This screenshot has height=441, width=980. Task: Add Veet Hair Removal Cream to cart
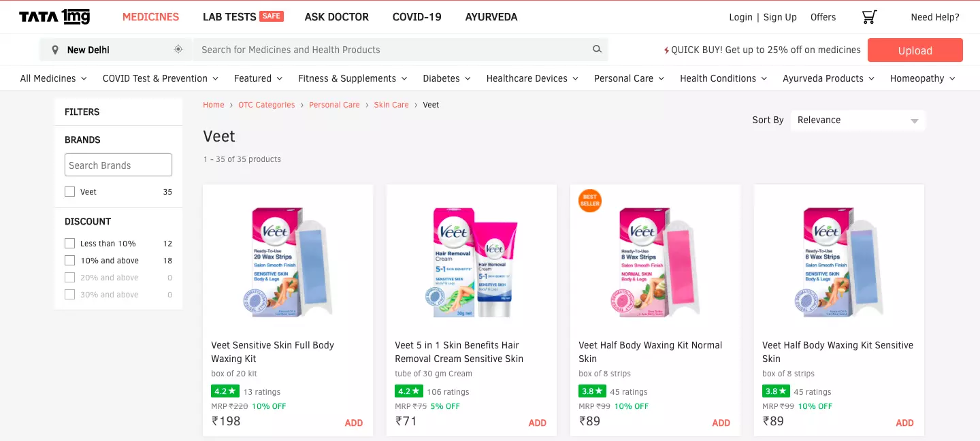click(538, 423)
